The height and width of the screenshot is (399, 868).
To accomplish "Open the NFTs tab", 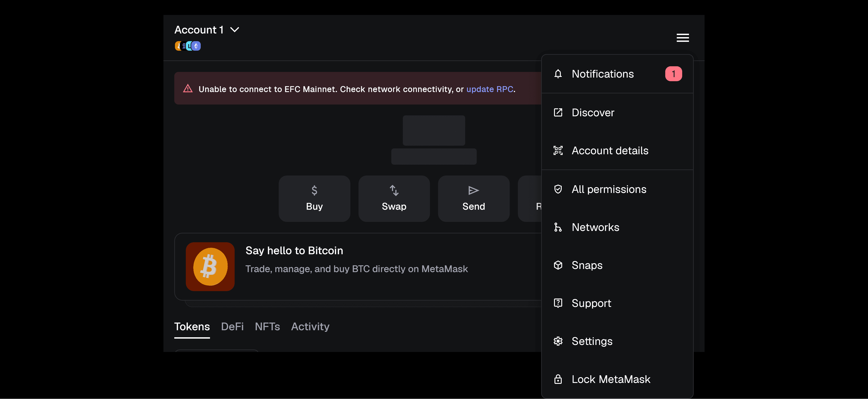I will [267, 326].
